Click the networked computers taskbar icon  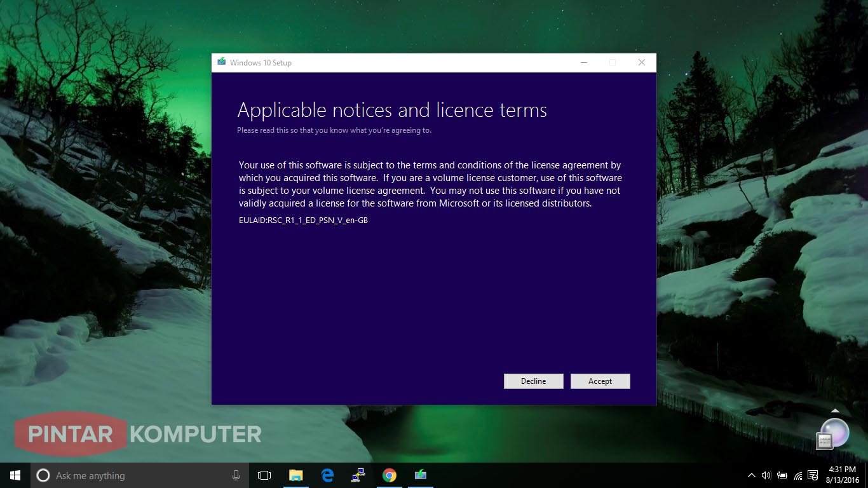[358, 475]
